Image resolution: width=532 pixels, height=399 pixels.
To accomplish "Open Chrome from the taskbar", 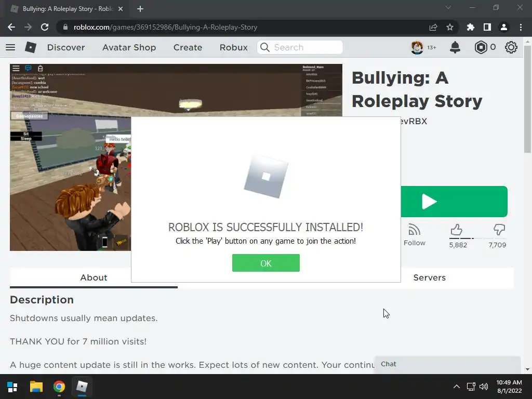I will point(59,387).
